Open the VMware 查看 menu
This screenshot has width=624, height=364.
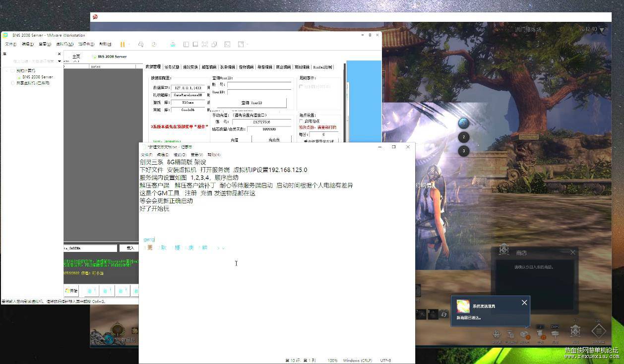(x=45, y=44)
